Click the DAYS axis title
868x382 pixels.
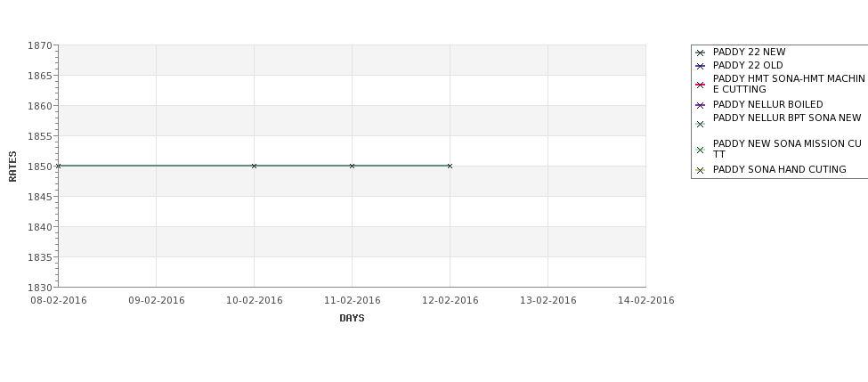pyautogui.click(x=352, y=319)
